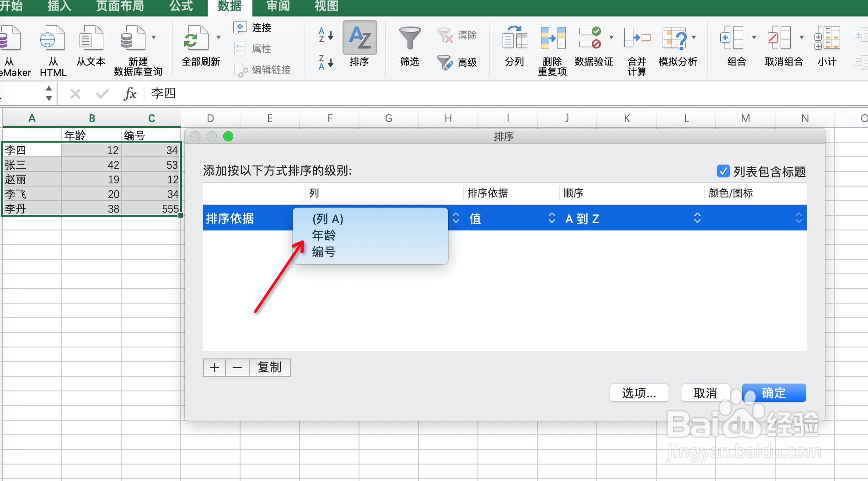Switch to the 审阅 ribbon tab
The width and height of the screenshot is (868, 481).
coord(277,6)
